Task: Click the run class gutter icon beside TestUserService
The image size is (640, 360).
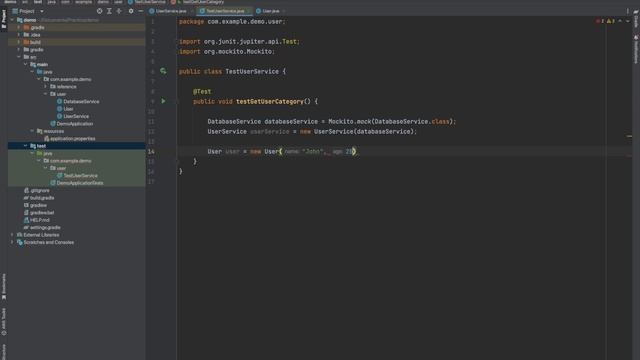Action: [163, 71]
